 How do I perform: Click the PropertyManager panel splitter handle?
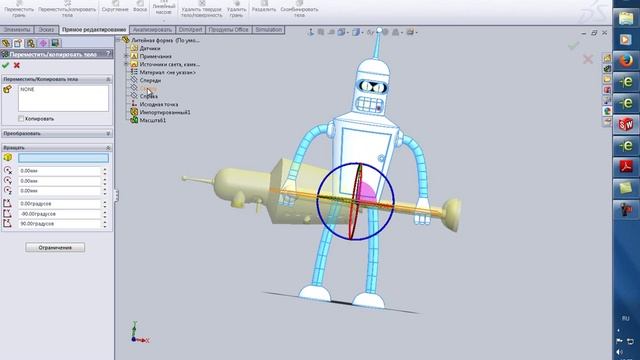coord(116,196)
